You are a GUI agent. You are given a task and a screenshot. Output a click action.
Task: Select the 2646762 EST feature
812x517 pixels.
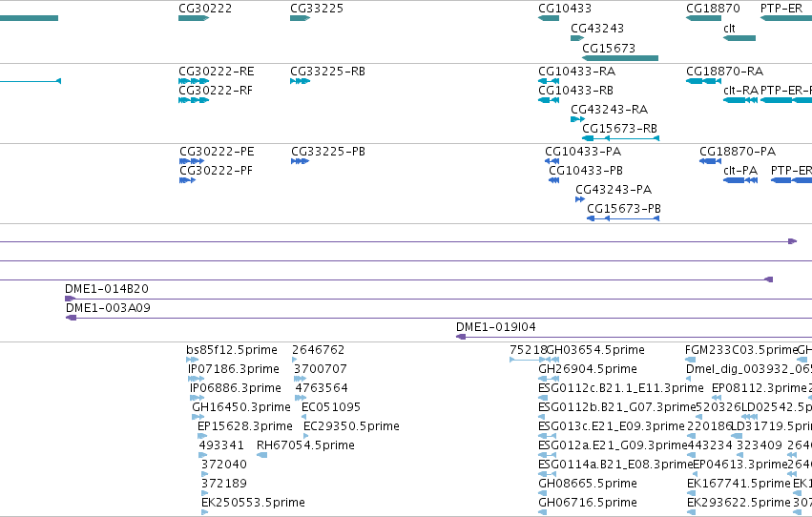[x=294, y=360]
